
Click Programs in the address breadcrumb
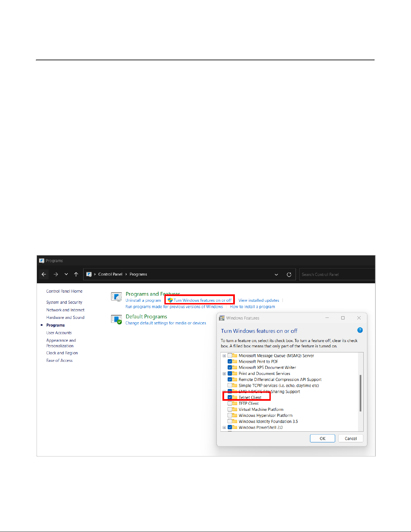click(138, 274)
